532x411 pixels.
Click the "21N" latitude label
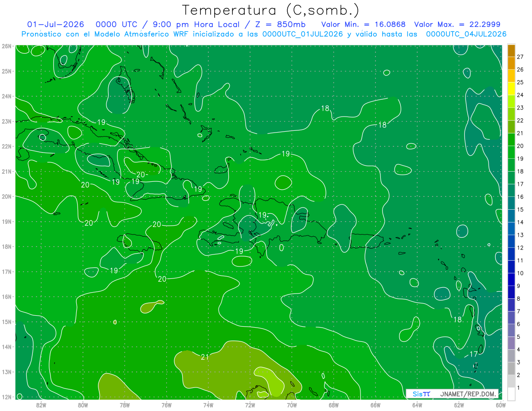[6, 171]
